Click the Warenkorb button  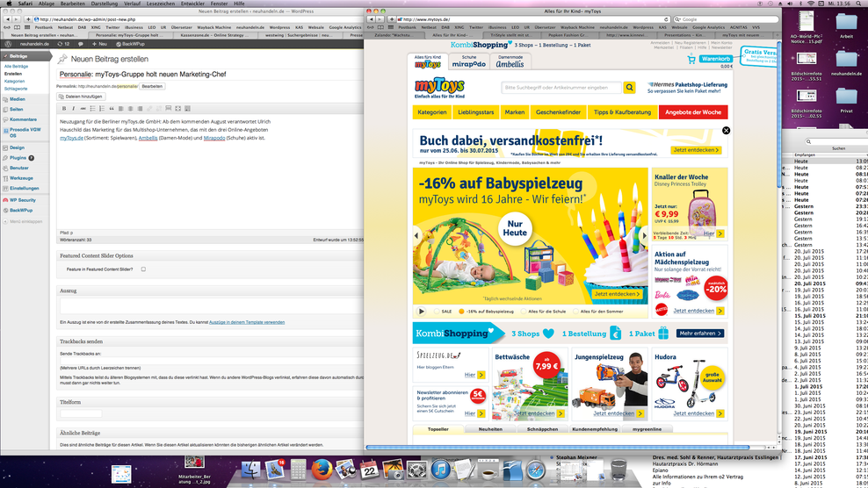[715, 59]
